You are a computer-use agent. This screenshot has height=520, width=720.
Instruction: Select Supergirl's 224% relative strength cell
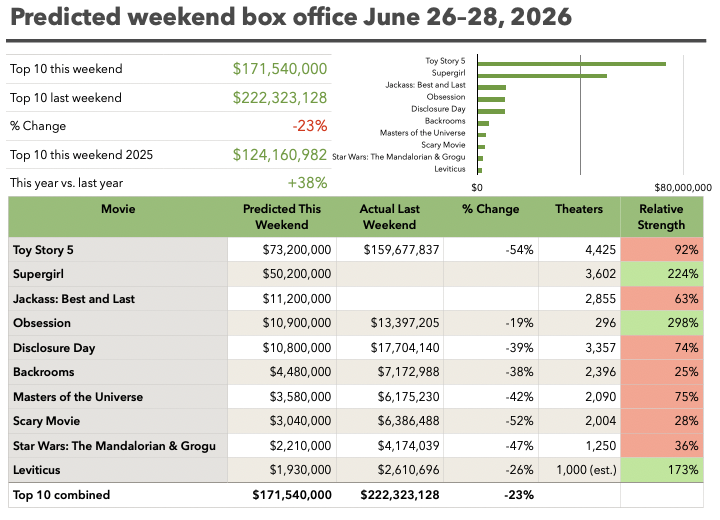[x=662, y=274]
